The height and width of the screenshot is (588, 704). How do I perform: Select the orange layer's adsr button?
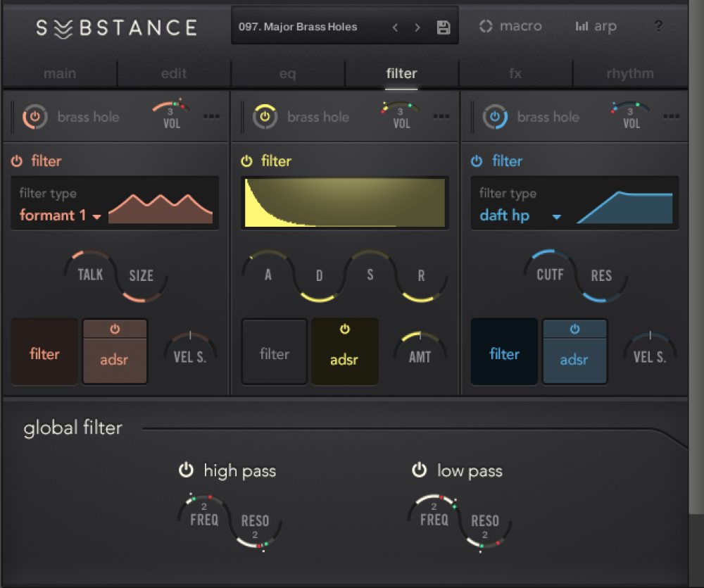point(114,359)
